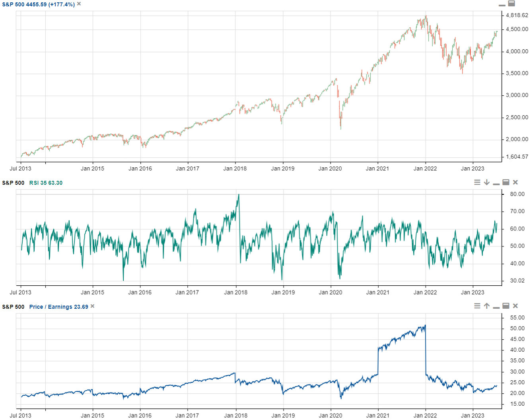Click S&P 500 label in Price / Earnings panel
The height and width of the screenshot is (420, 529).
(13, 307)
